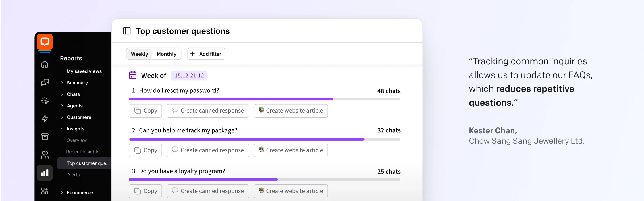
Task: Collapse the Insights section
Action: (75, 129)
